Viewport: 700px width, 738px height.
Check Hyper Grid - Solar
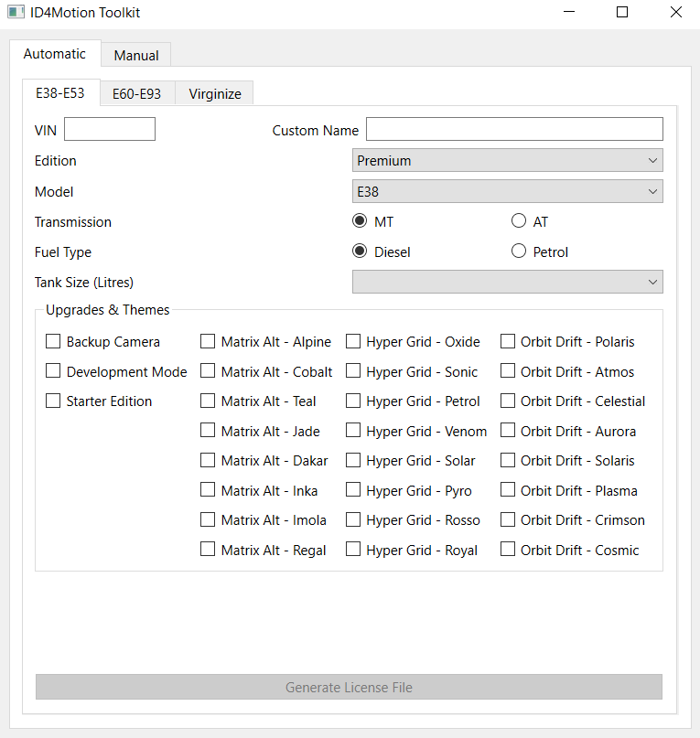(x=353, y=460)
